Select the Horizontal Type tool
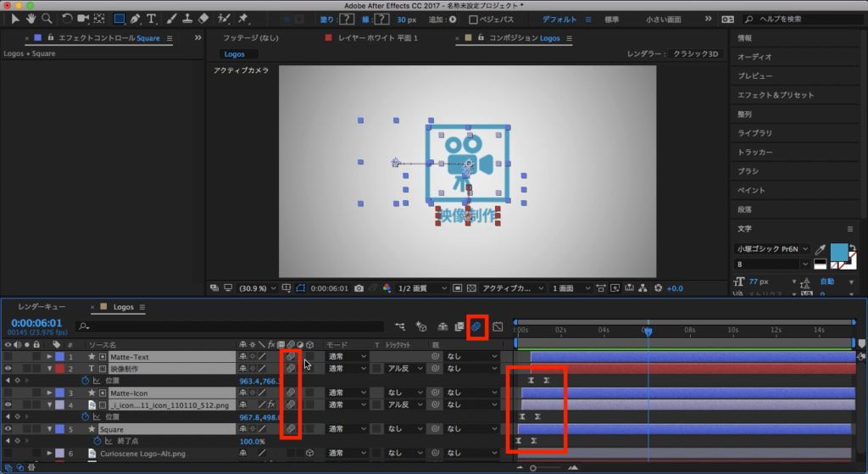Viewport: 868px width, 474px height. (152, 18)
